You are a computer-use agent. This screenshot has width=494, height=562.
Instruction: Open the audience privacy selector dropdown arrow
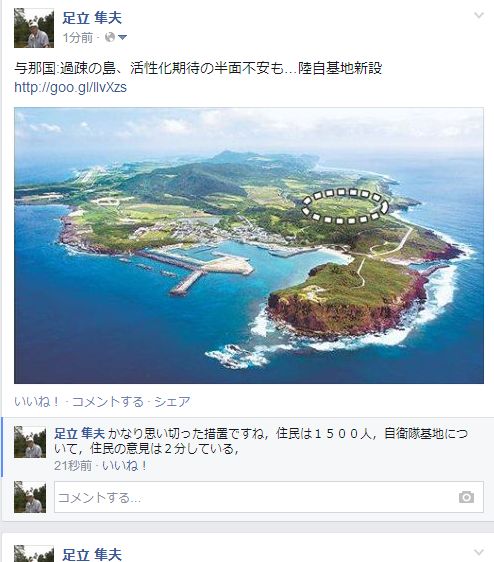[122, 37]
